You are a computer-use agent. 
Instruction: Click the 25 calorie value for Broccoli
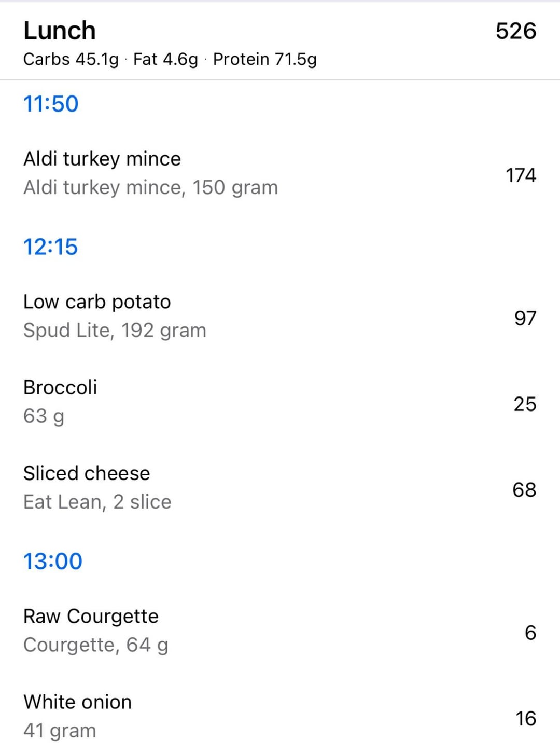[525, 404]
